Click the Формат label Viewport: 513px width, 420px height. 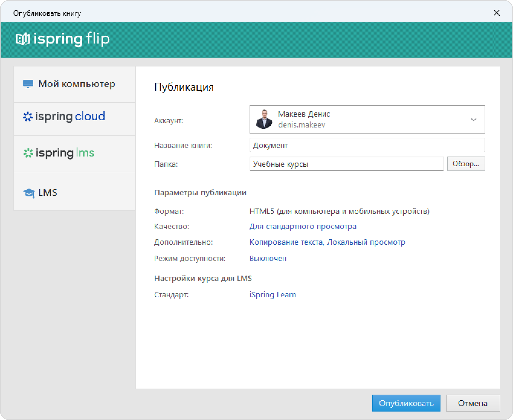pos(169,211)
